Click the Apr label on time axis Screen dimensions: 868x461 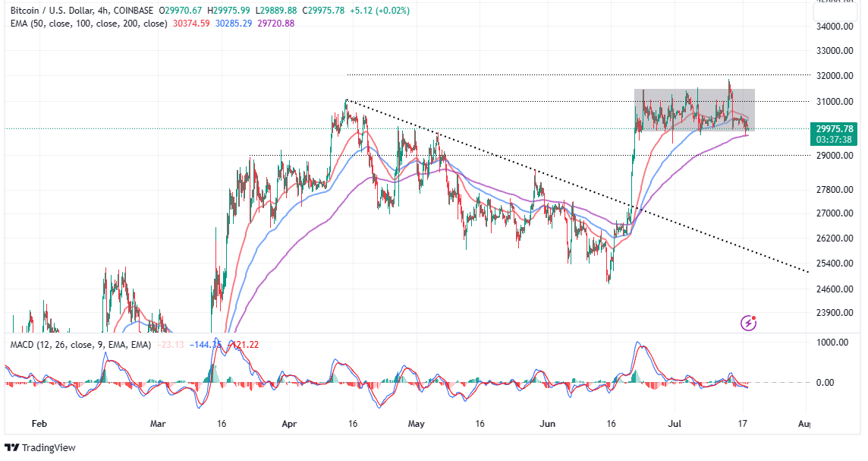pos(289,422)
